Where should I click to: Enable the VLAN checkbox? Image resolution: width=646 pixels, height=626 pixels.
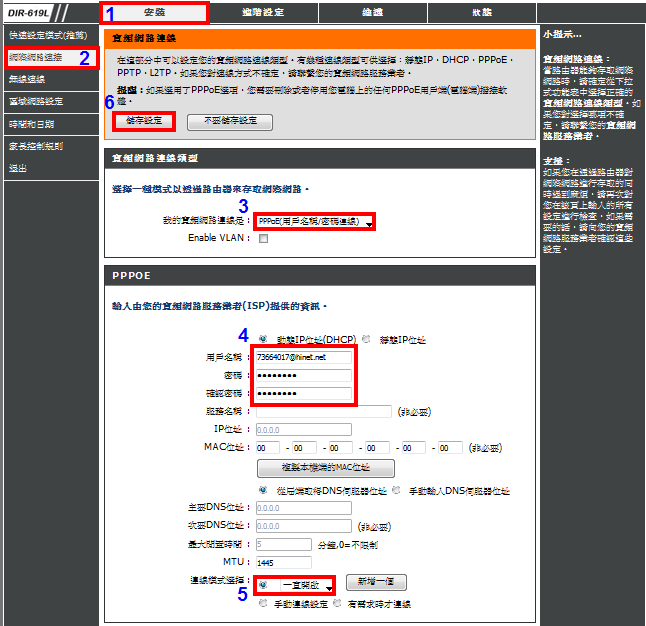(263, 239)
